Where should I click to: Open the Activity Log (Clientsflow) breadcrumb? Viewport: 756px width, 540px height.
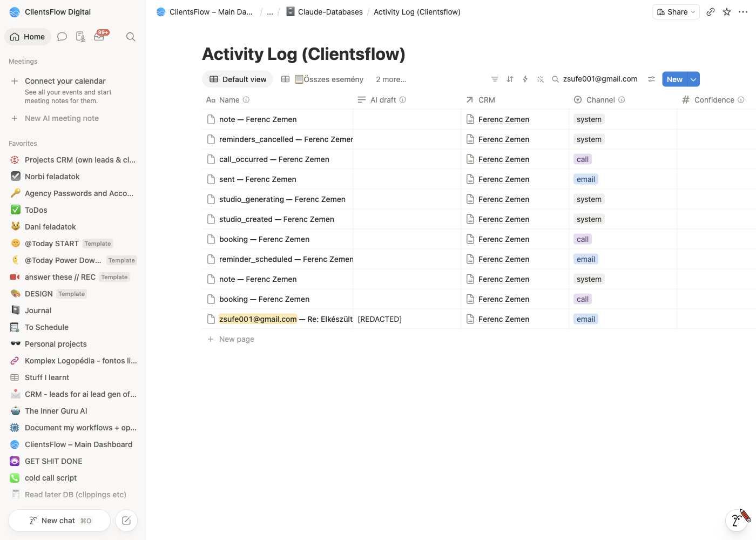tap(417, 12)
